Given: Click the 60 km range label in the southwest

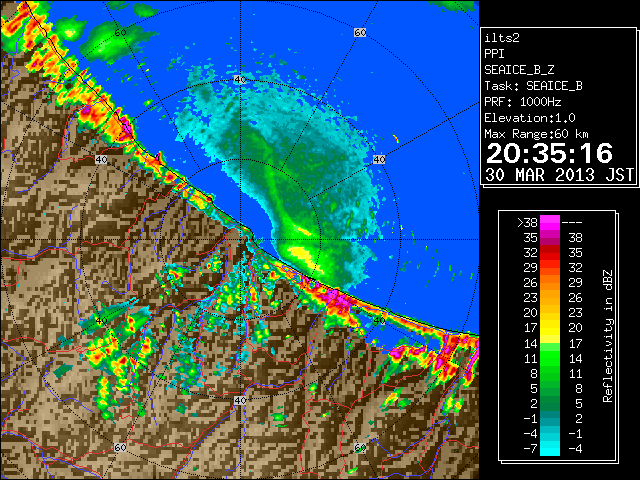Looking at the screenshot, I should (x=120, y=447).
